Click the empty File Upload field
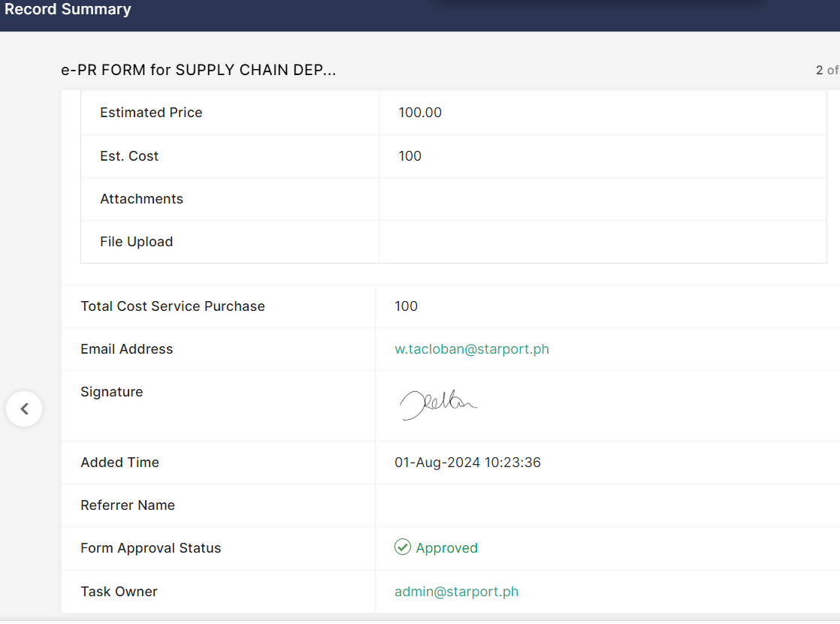The image size is (840, 624). pyautogui.click(x=601, y=242)
